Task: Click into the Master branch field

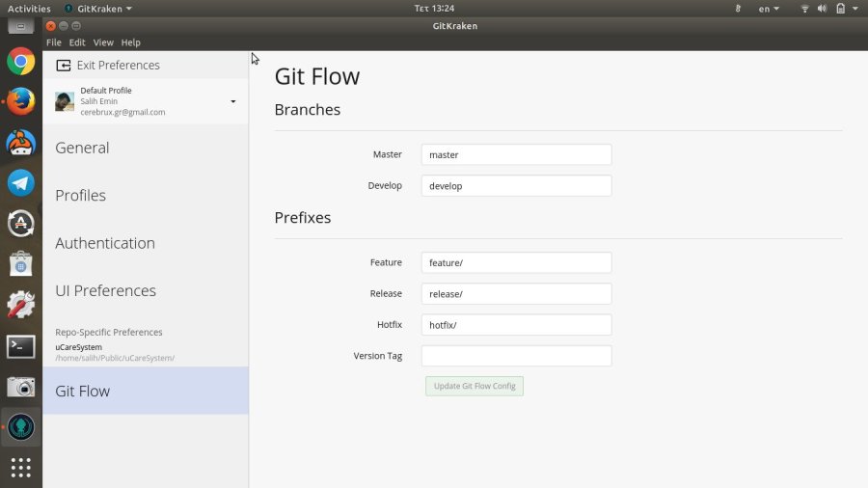Action: coord(517,155)
